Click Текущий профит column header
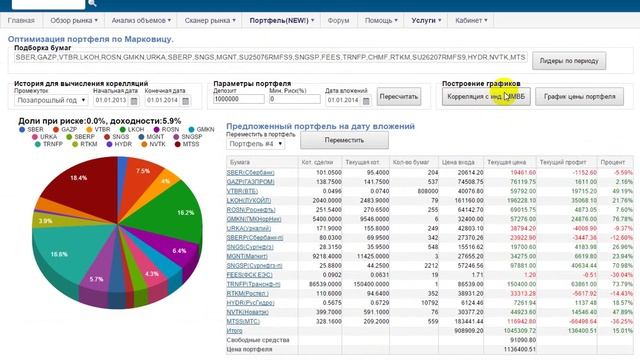The image size is (640, 360). click(x=562, y=162)
